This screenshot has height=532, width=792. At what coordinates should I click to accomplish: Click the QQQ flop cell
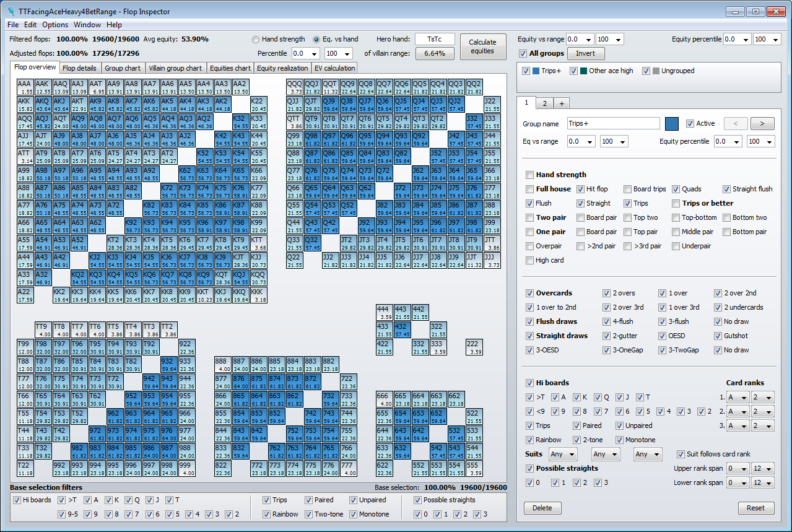click(x=295, y=87)
